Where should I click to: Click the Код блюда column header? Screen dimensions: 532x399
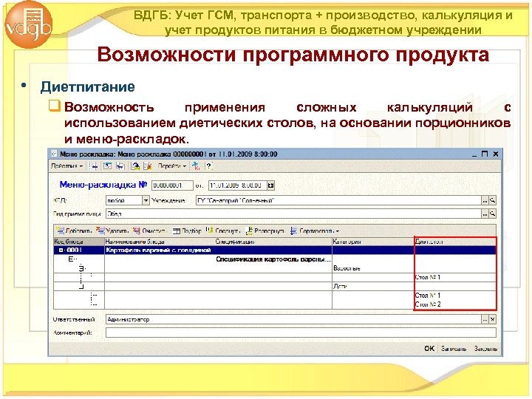tap(79, 242)
